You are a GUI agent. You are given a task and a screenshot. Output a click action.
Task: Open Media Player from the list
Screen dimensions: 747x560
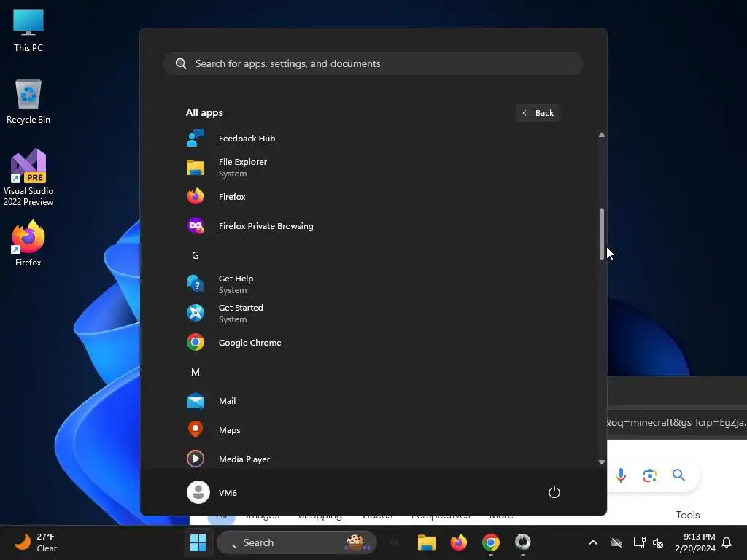coord(373,459)
